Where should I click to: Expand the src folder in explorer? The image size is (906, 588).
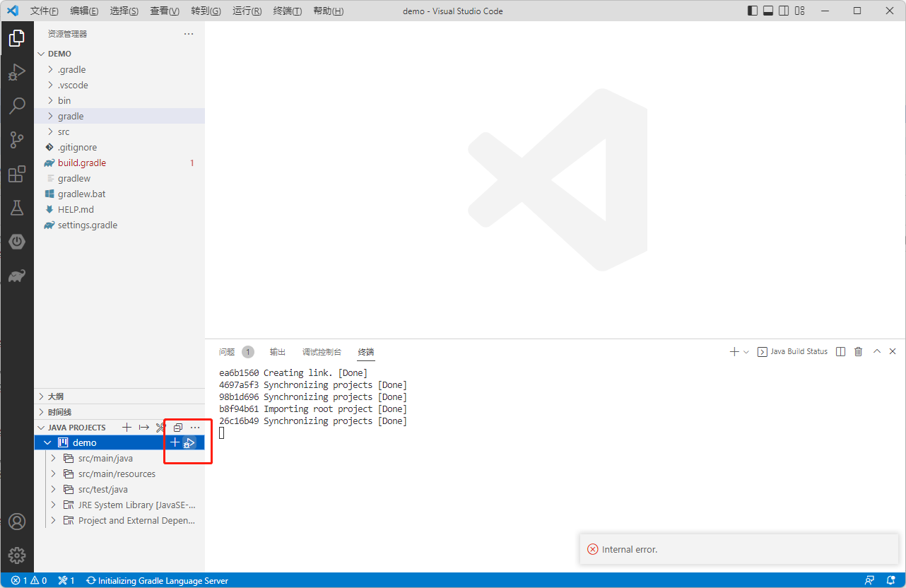click(x=50, y=131)
